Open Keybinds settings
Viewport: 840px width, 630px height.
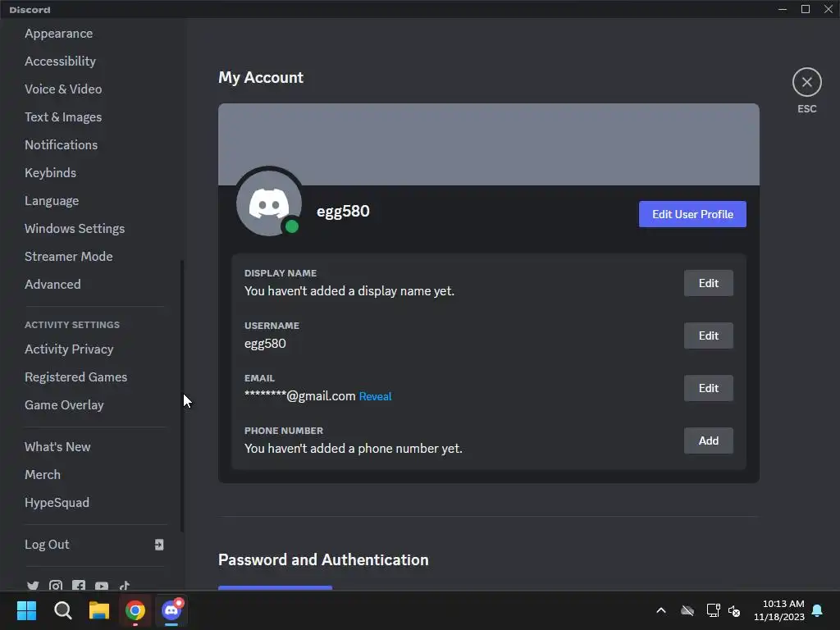pyautogui.click(x=50, y=172)
